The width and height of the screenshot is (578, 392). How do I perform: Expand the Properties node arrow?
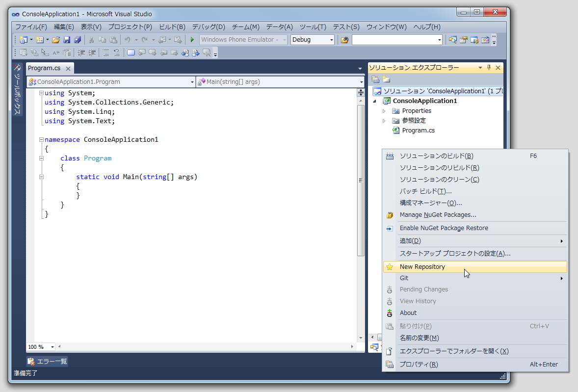[x=384, y=111]
